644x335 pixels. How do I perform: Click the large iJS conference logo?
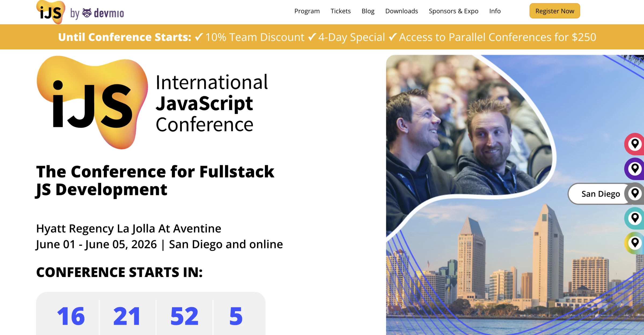pyautogui.click(x=92, y=102)
